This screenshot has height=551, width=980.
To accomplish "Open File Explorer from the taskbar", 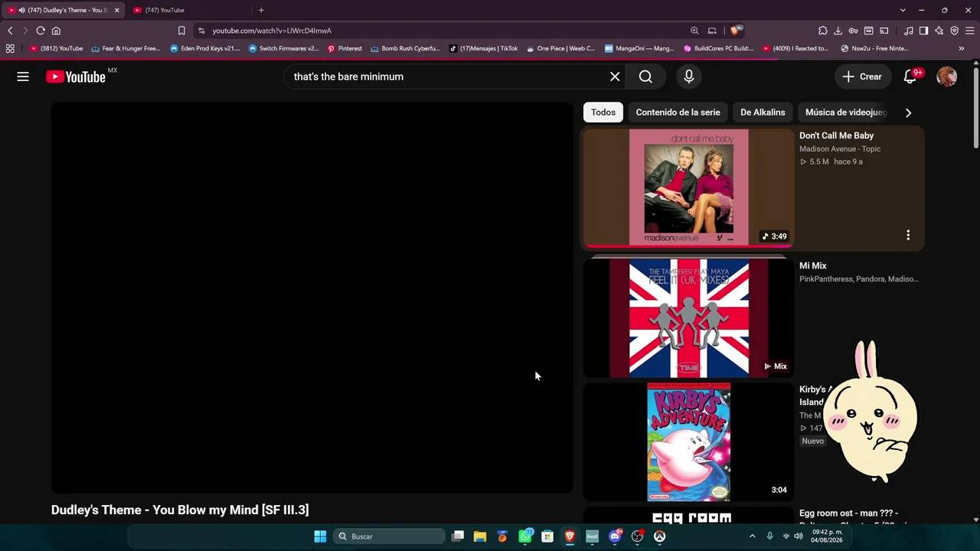I will [x=480, y=536].
